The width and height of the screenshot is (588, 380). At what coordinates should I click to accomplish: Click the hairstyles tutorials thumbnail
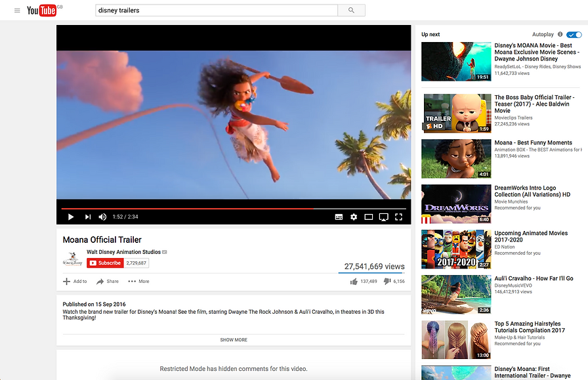(456, 340)
